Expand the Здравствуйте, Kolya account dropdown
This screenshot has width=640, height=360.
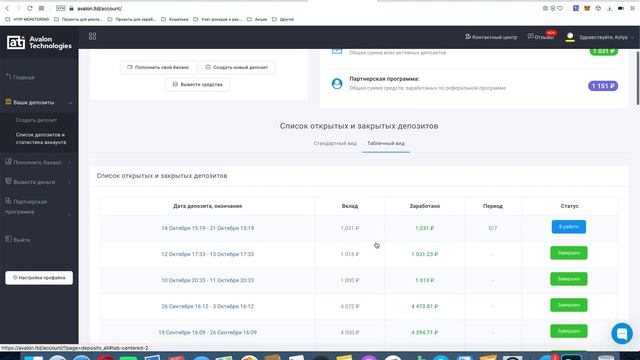pos(606,37)
